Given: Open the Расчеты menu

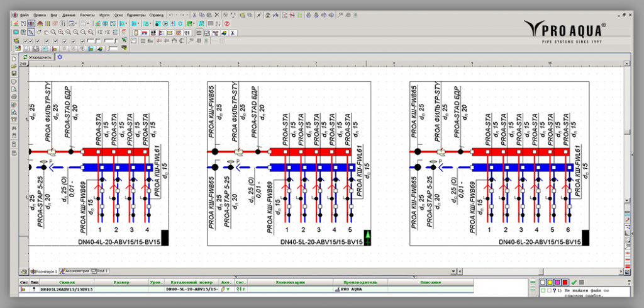Looking at the screenshot, I should click(87, 15).
